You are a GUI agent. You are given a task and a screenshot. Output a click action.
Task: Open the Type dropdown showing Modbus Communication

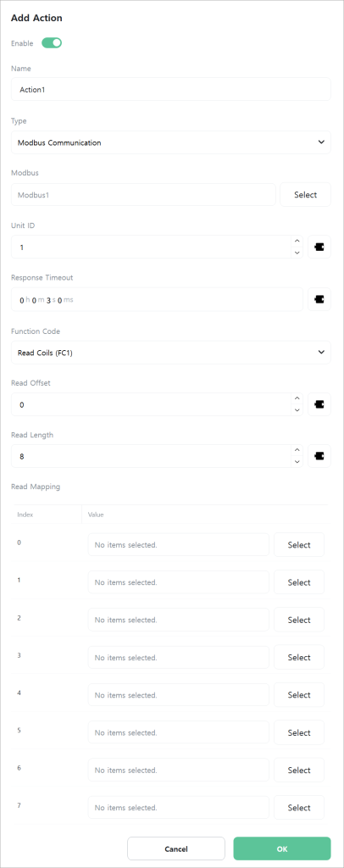pos(171,142)
